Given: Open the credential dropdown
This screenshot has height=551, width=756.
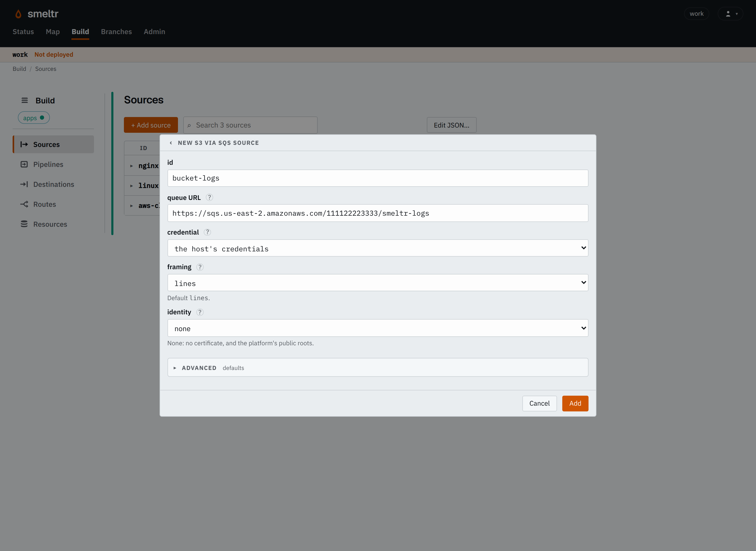Looking at the screenshot, I should pyautogui.click(x=378, y=248).
